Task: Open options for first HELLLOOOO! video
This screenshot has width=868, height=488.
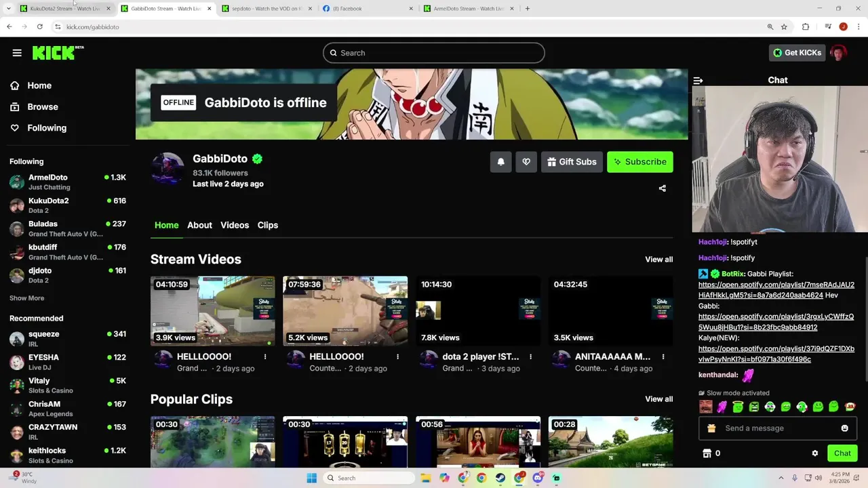Action: coord(265,357)
